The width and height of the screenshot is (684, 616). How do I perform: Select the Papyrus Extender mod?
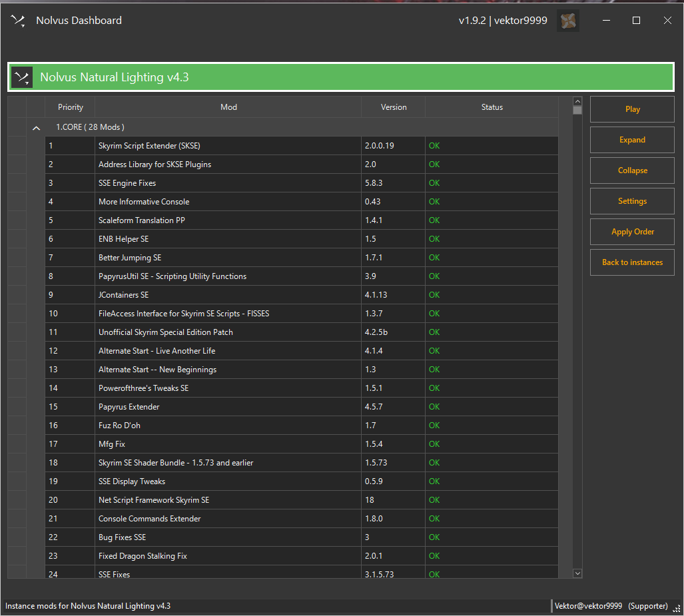click(302, 407)
